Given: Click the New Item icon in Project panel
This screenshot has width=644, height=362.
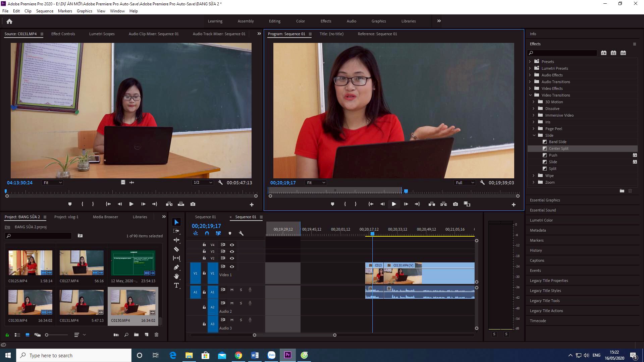Looking at the screenshot, I should click(x=147, y=335).
